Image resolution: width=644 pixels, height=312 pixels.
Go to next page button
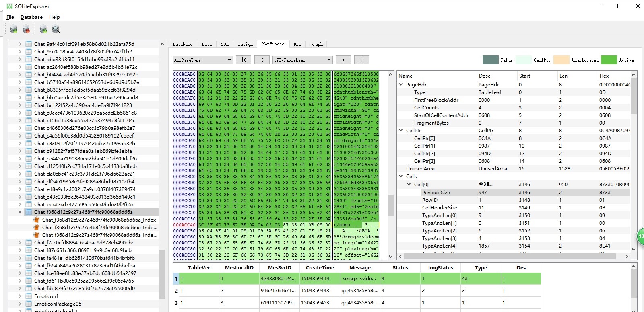[343, 60]
